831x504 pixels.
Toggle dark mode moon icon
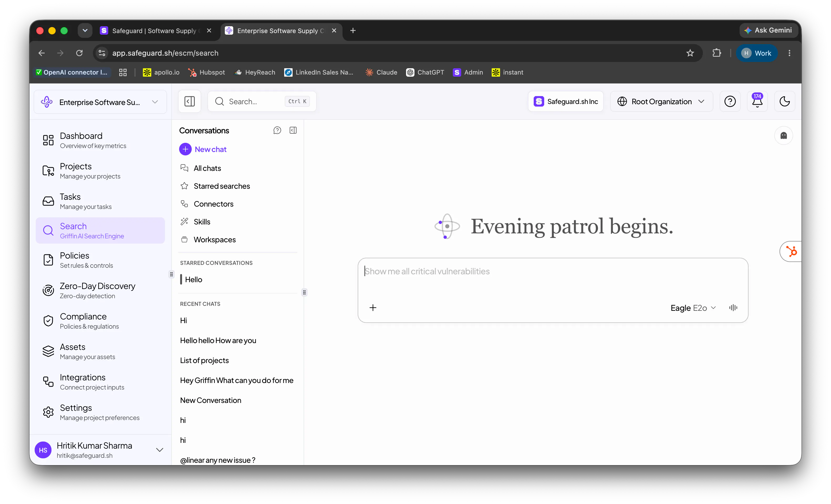click(x=785, y=101)
